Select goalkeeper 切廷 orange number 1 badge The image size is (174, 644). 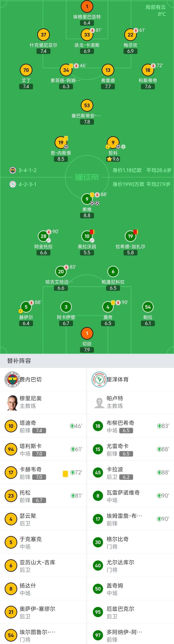[x=87, y=333]
